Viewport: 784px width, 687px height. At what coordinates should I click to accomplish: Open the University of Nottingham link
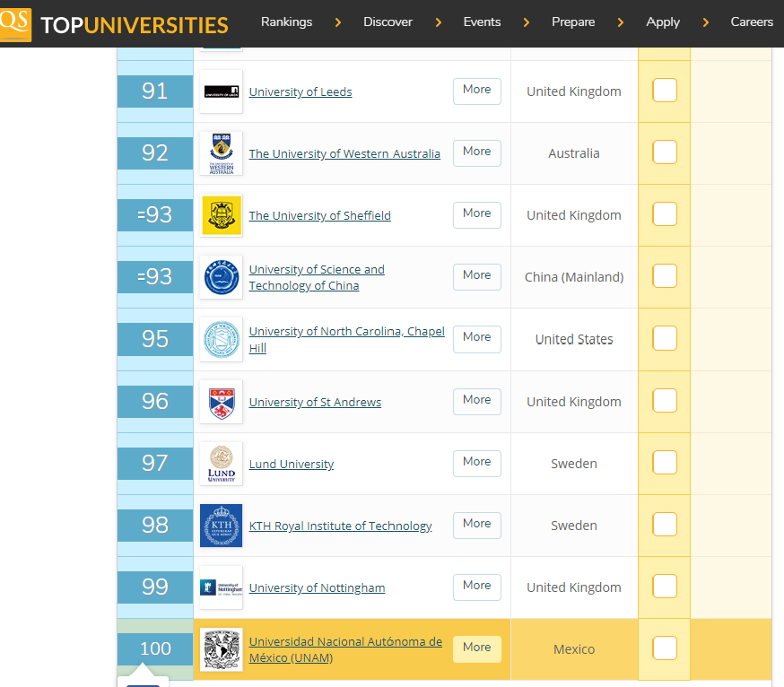(317, 588)
